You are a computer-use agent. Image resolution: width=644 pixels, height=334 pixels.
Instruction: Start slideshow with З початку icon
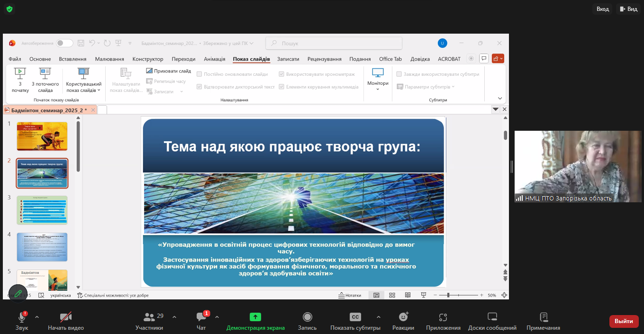pos(20,72)
